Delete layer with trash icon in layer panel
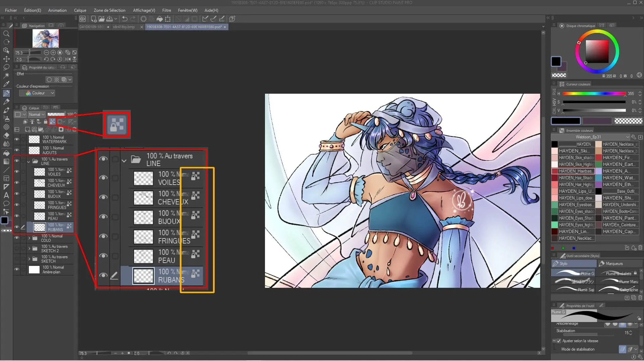The height and width of the screenshot is (361, 644). (74, 129)
